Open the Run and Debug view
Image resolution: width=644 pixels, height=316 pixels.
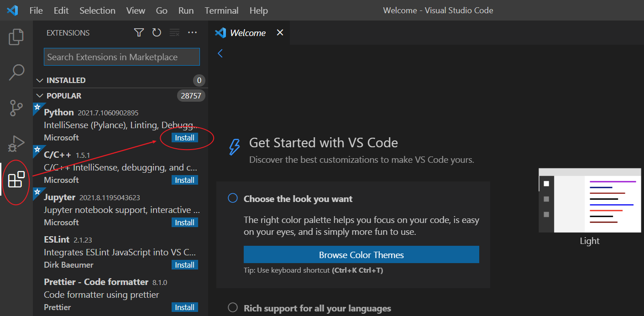coord(16,144)
